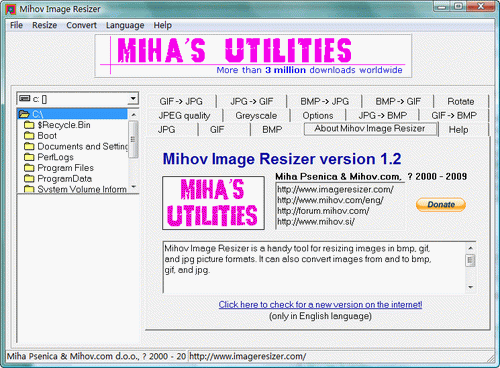
Task: Switch to the GIF -> JPG tab
Action: pyautogui.click(x=181, y=101)
